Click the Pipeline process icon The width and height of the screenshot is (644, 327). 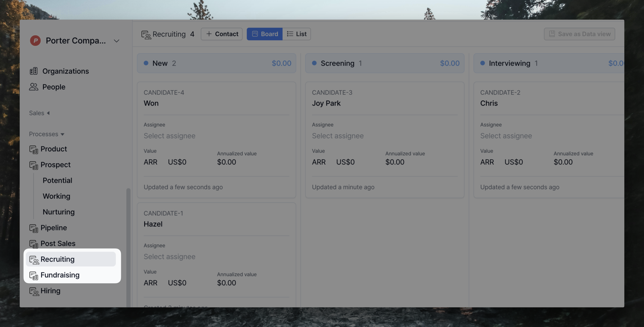click(x=34, y=228)
